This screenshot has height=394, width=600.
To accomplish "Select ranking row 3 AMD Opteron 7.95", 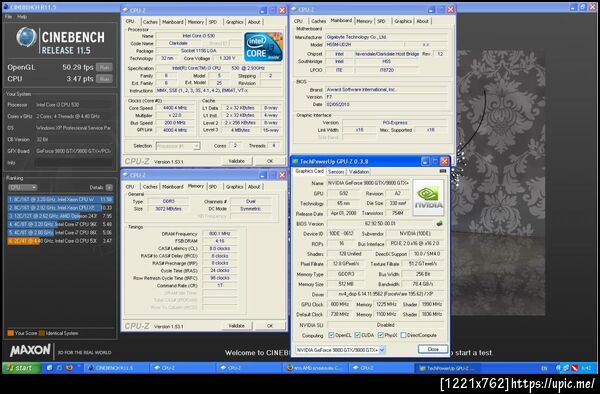I will tap(60, 216).
